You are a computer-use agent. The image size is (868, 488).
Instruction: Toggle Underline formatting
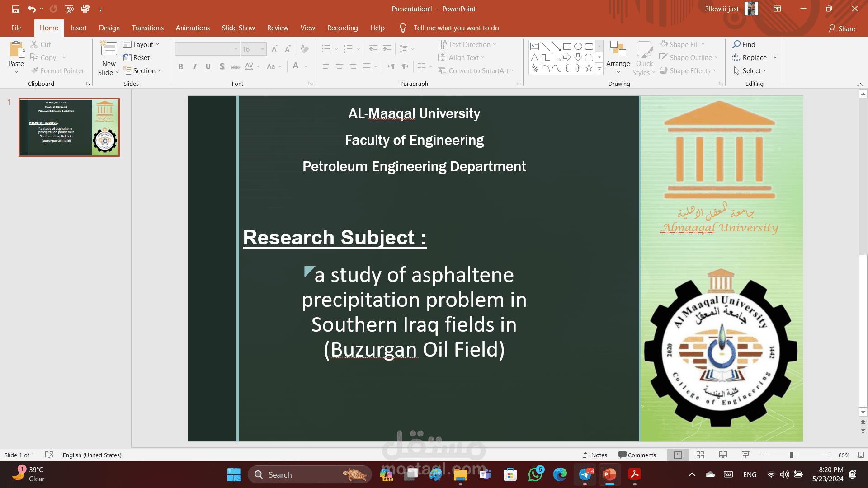208,66
